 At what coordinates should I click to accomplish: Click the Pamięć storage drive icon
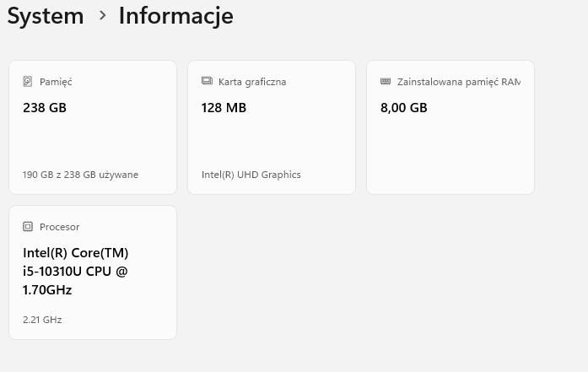(x=28, y=82)
